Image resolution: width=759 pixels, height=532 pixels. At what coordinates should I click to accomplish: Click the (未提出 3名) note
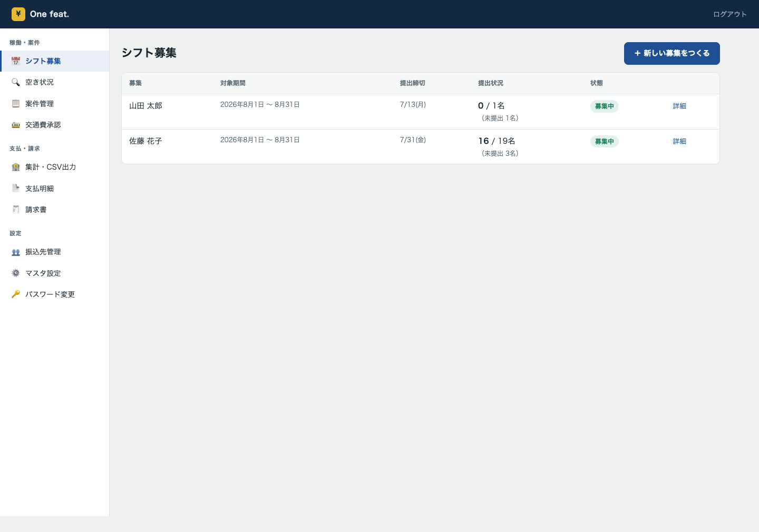pyautogui.click(x=500, y=153)
